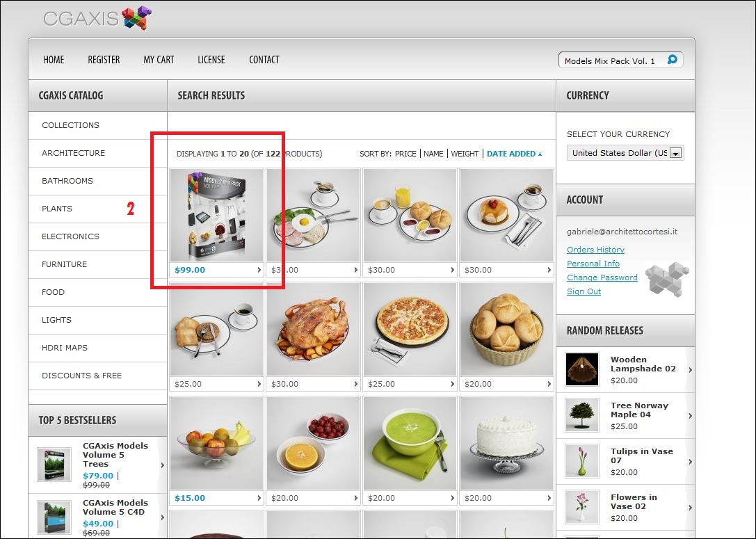Select the Models Mix Pack product thumbnail

click(x=216, y=215)
